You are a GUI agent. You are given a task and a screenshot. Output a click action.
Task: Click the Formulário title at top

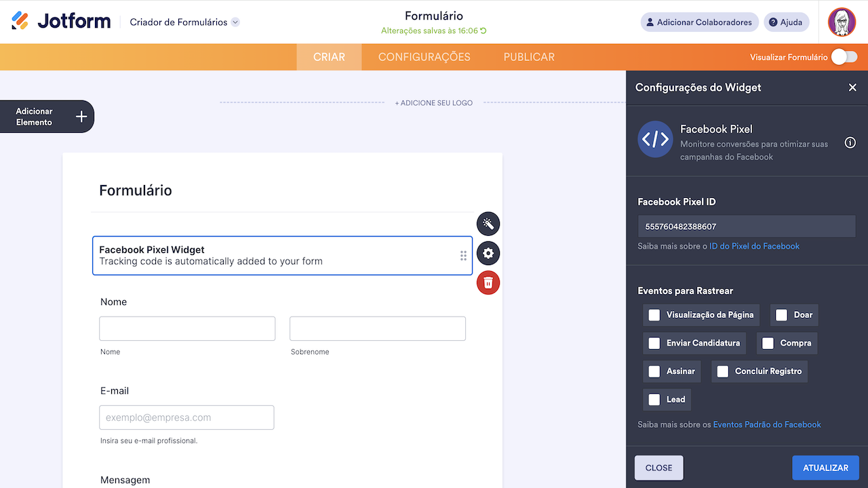(x=434, y=16)
